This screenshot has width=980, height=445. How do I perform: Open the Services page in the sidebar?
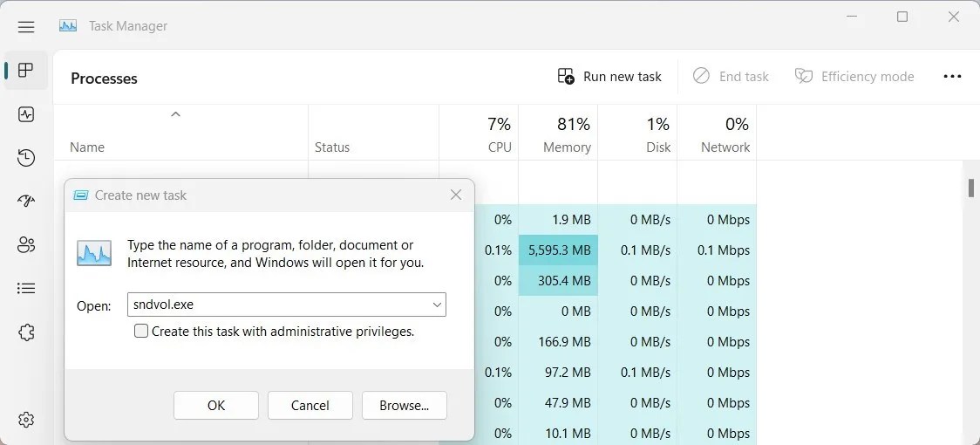(x=26, y=332)
